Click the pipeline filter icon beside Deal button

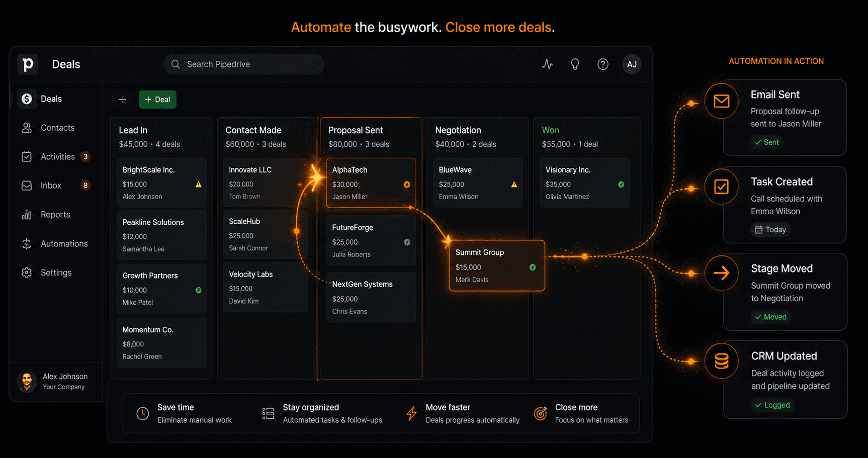click(x=122, y=100)
